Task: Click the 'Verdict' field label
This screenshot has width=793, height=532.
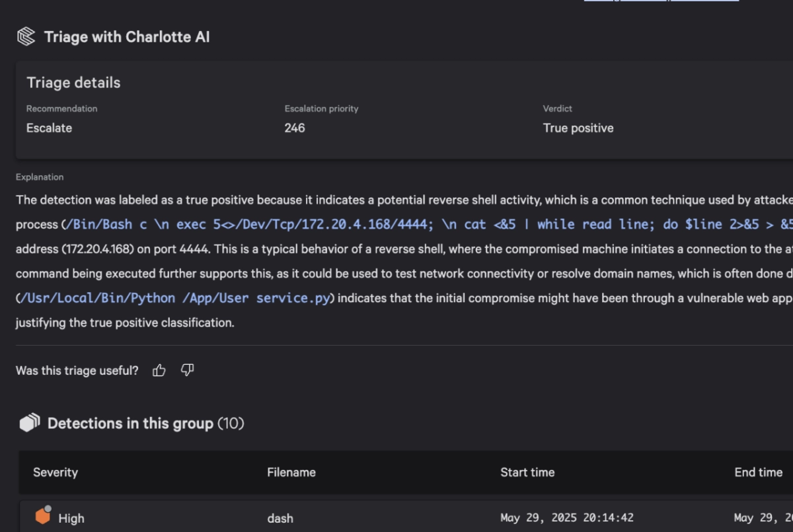Action: click(558, 108)
